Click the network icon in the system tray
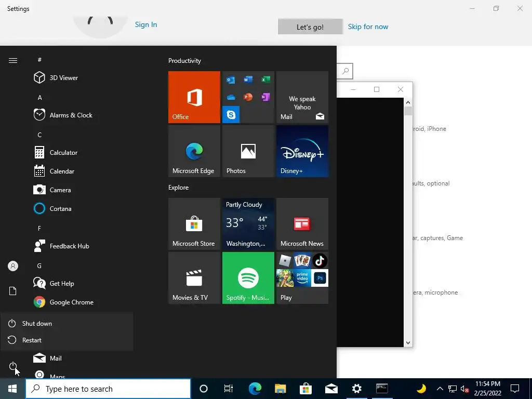Viewport: 532px width, 399px height. (x=453, y=389)
